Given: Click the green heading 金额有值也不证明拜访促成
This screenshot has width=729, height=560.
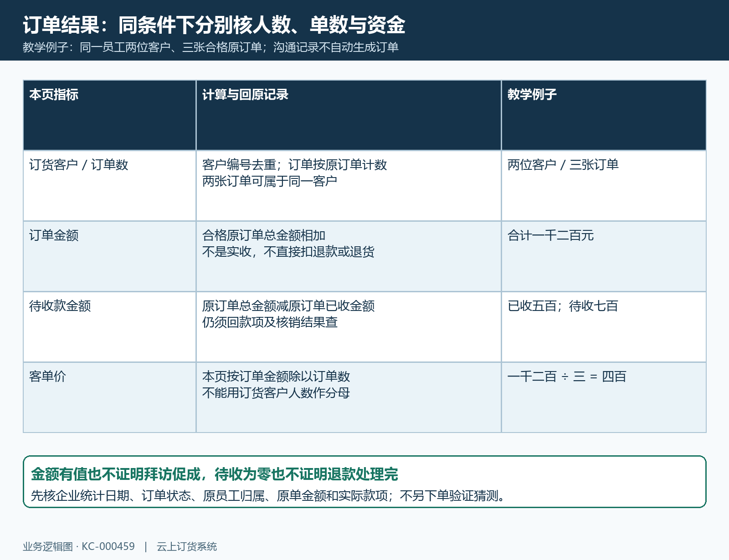Looking at the screenshot, I should pyautogui.click(x=215, y=474).
